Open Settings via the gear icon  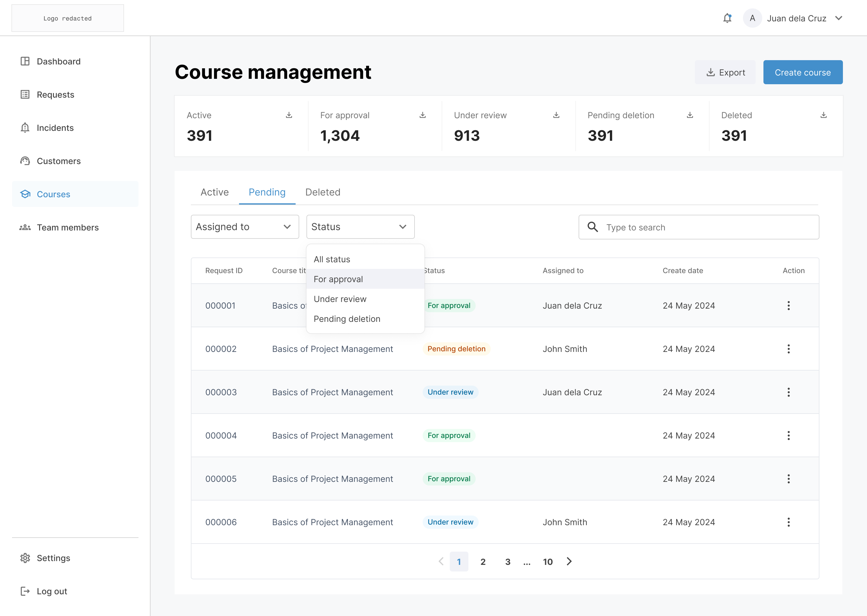[25, 558]
